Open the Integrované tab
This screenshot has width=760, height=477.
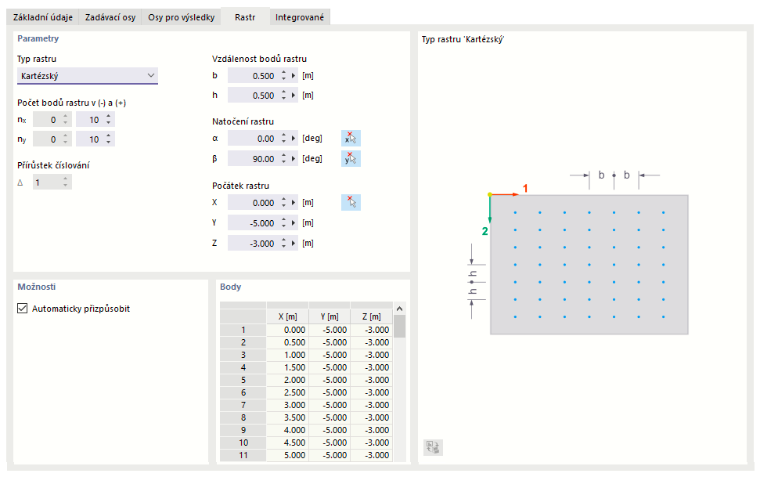[300, 17]
